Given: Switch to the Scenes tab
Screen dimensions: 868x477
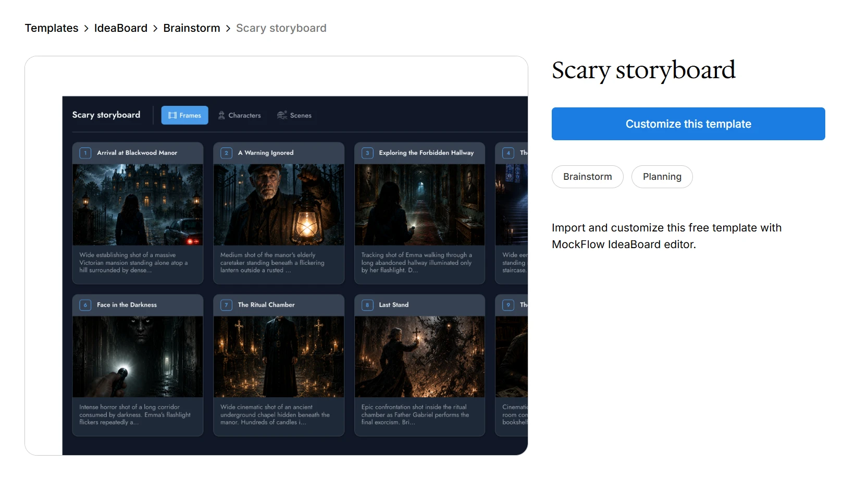Looking at the screenshot, I should click(x=294, y=115).
